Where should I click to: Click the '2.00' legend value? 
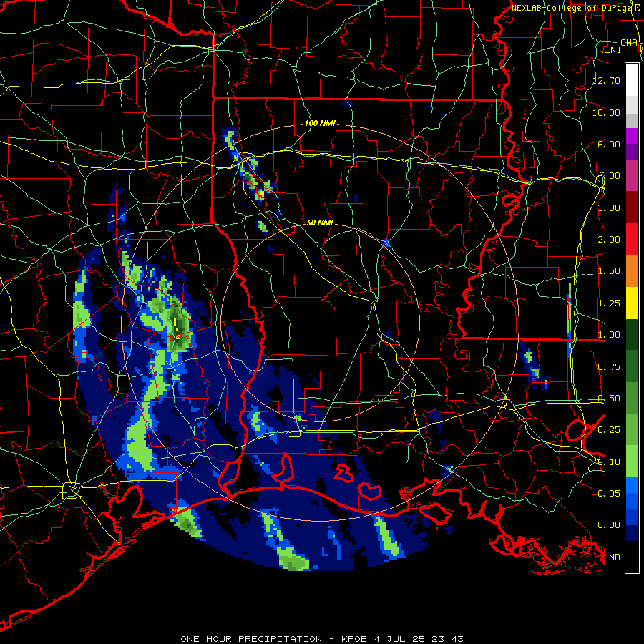tap(609, 239)
